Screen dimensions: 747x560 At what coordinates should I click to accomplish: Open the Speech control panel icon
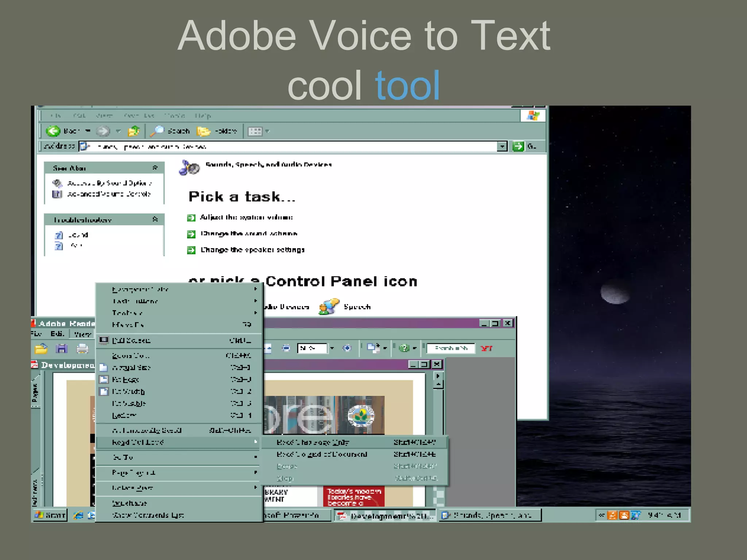pyautogui.click(x=329, y=307)
